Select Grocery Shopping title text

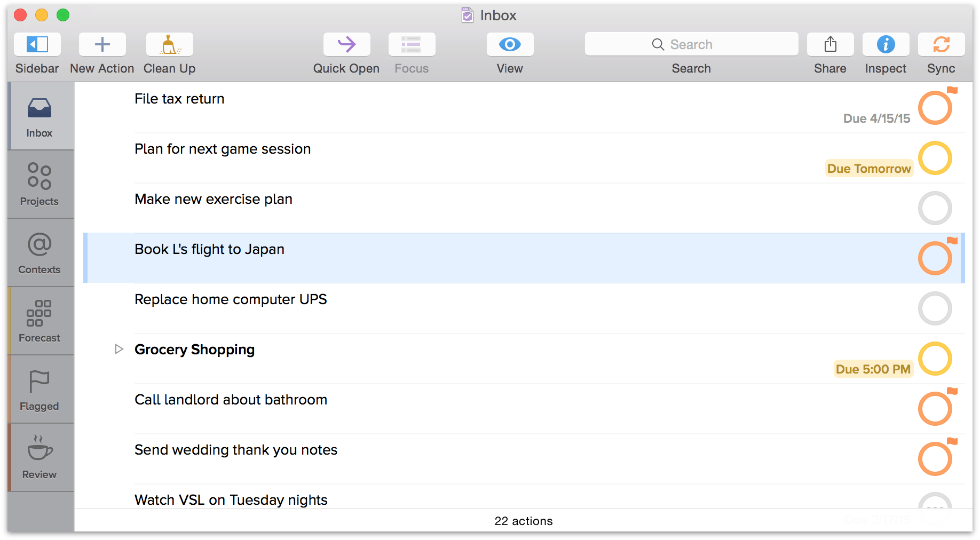pyautogui.click(x=194, y=350)
